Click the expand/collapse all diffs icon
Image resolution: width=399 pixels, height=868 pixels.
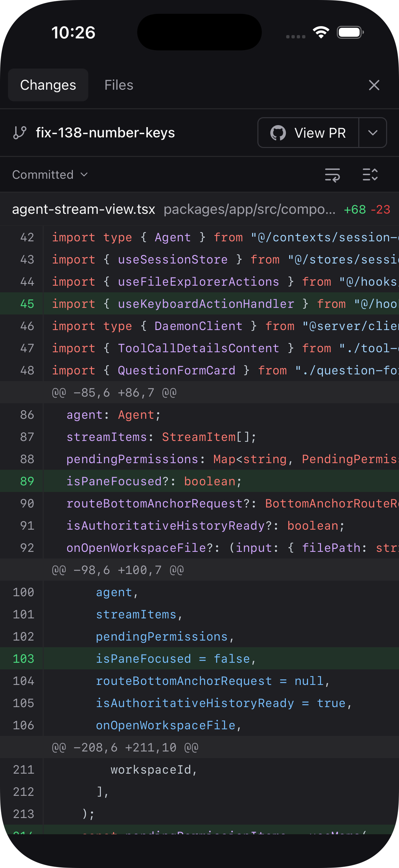(x=370, y=175)
